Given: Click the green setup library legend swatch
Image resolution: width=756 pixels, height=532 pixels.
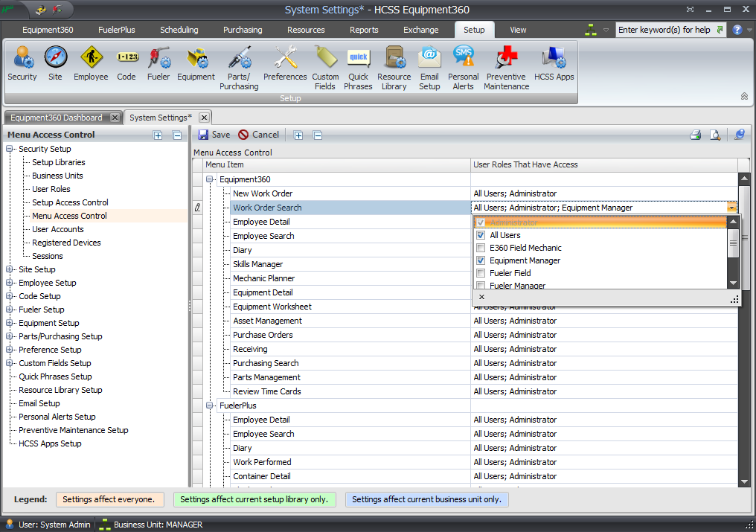Looking at the screenshot, I should [254, 499].
